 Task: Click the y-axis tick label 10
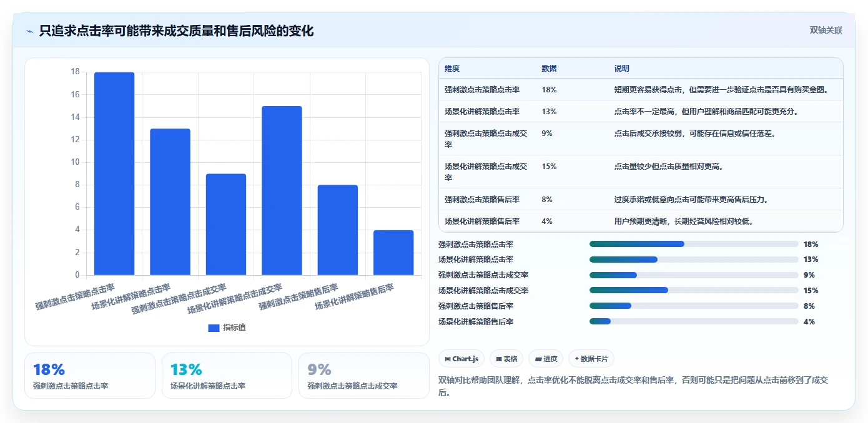(76, 162)
